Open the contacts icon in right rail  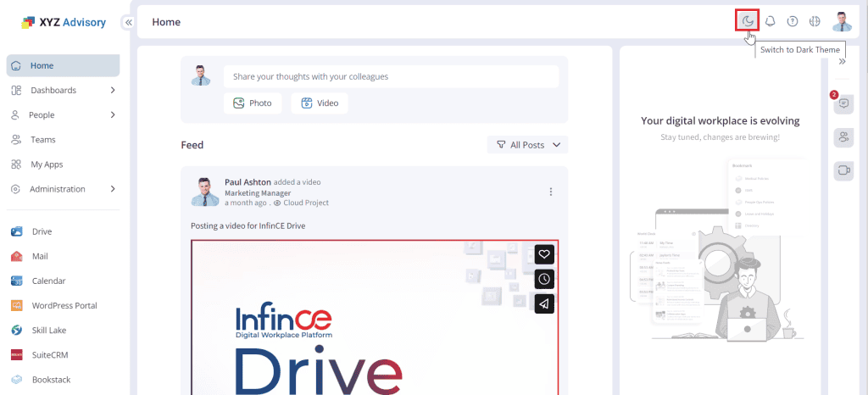point(843,137)
